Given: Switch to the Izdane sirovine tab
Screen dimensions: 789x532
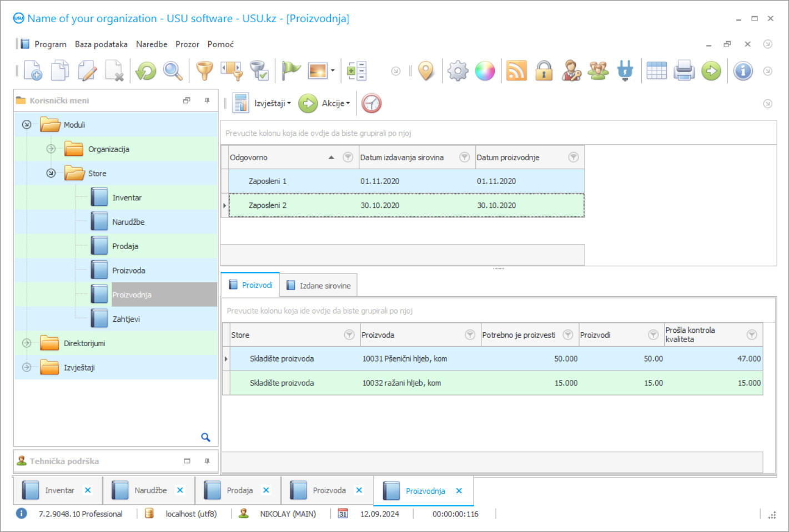Looking at the screenshot, I should tap(319, 286).
